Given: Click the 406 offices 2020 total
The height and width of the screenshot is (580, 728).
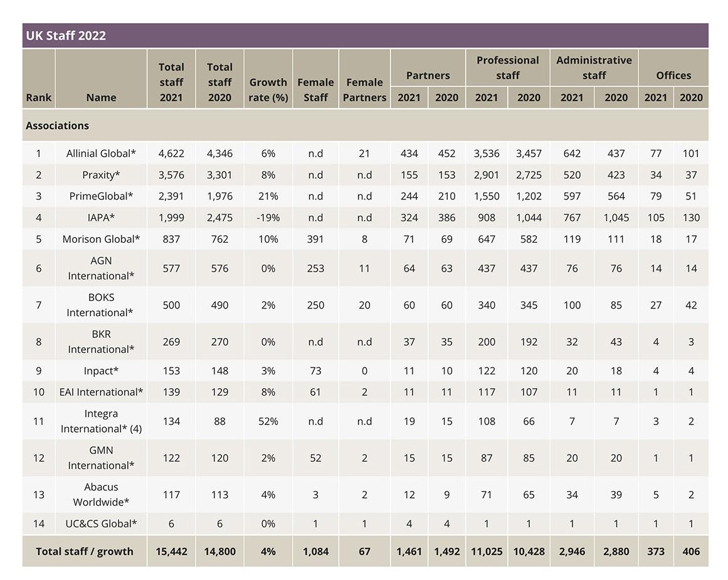Looking at the screenshot, I should click(x=691, y=551).
